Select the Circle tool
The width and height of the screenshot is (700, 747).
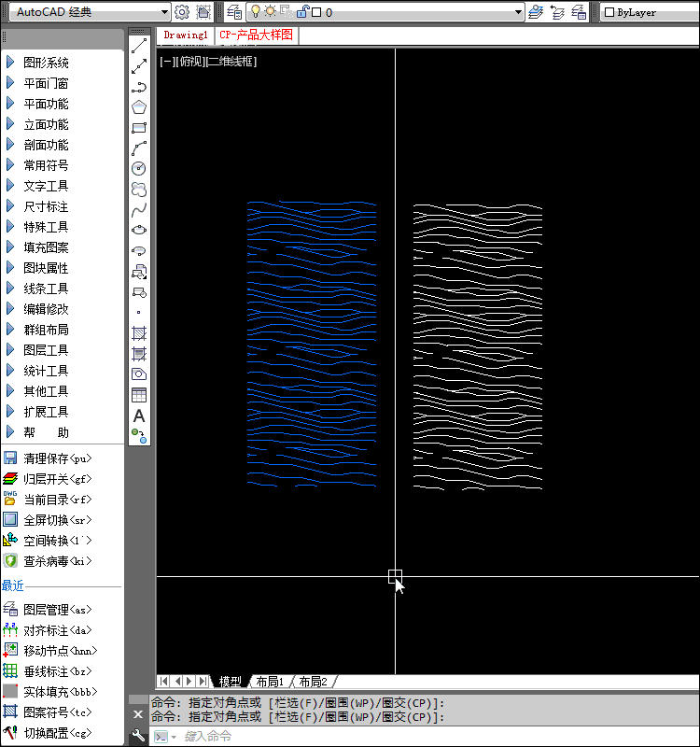click(139, 169)
